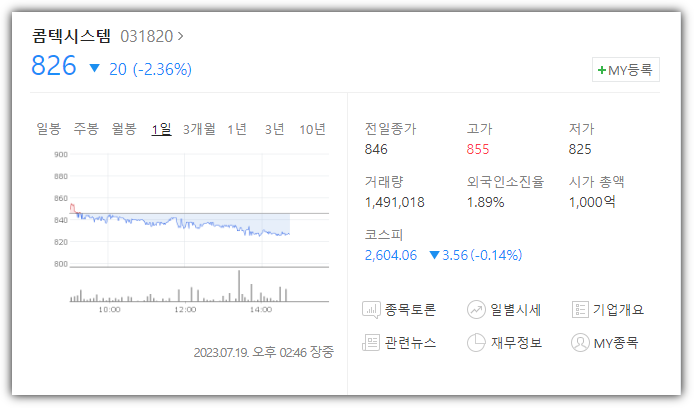
Task: Click the 코스피 label
Action: click(x=384, y=235)
